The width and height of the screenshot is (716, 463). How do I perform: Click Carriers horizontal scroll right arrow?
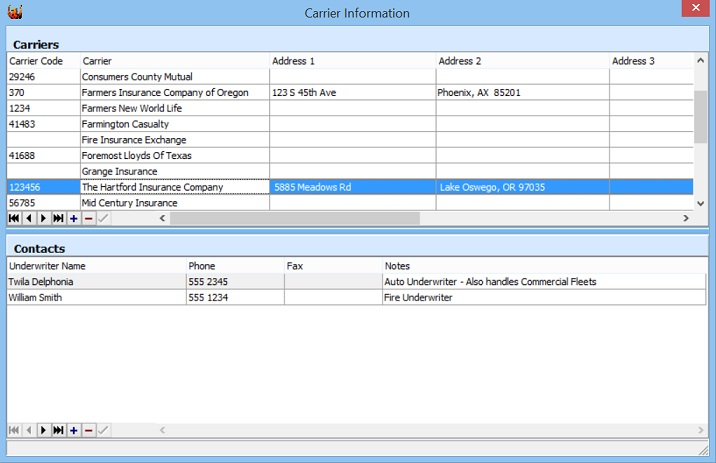686,218
